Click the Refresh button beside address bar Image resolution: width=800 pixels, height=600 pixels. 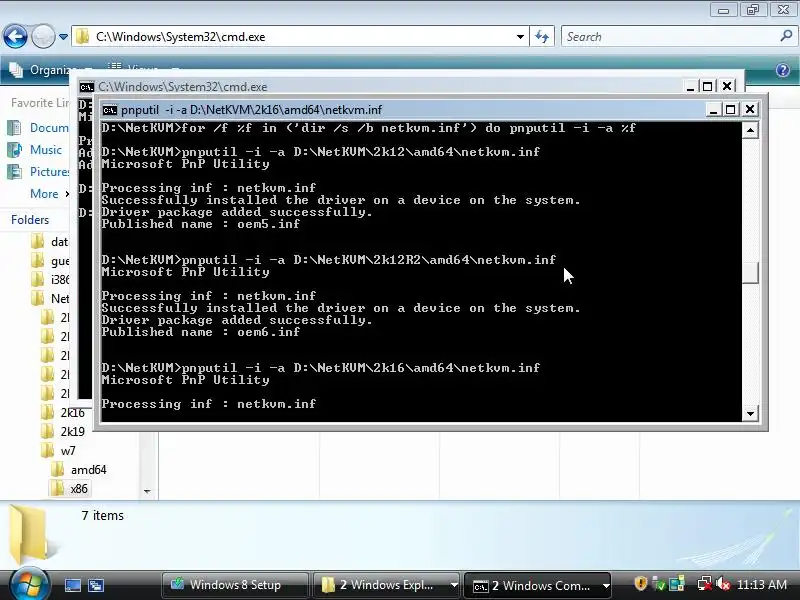click(542, 37)
